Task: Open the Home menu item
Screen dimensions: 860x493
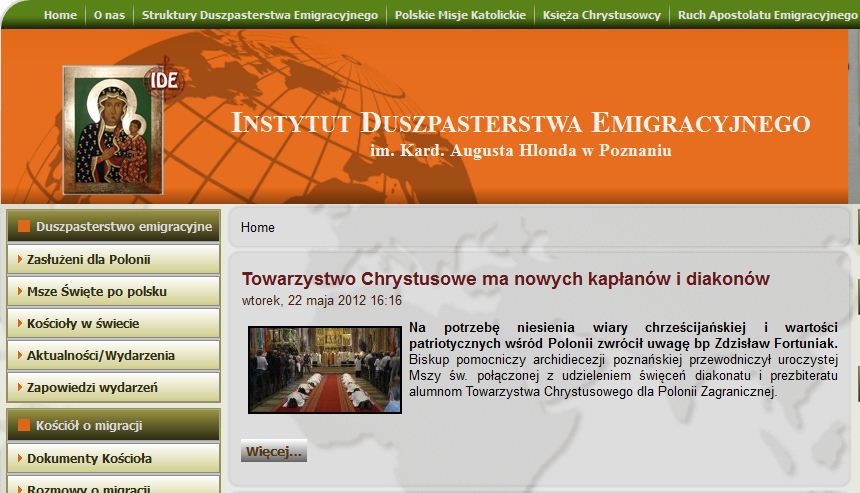Action: point(60,15)
